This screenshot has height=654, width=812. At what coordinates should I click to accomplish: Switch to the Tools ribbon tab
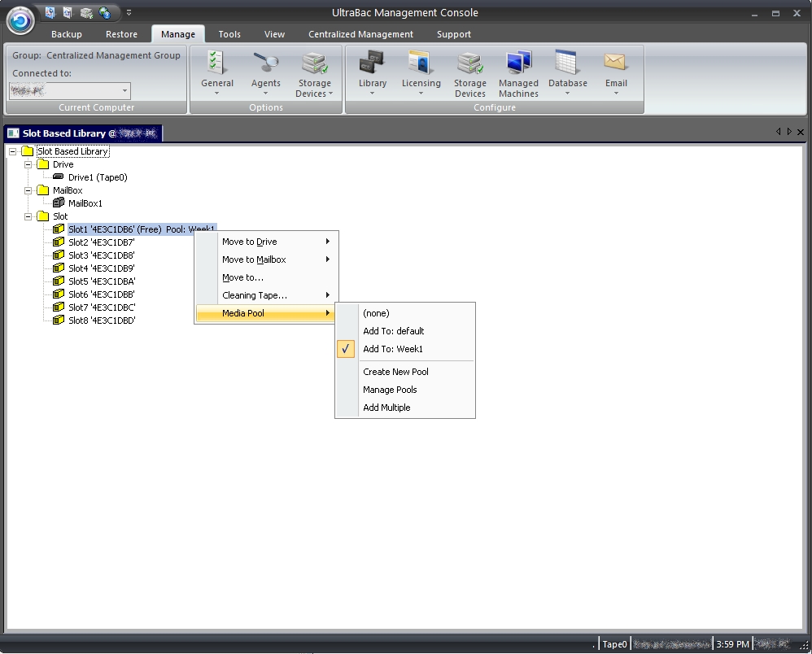click(229, 34)
